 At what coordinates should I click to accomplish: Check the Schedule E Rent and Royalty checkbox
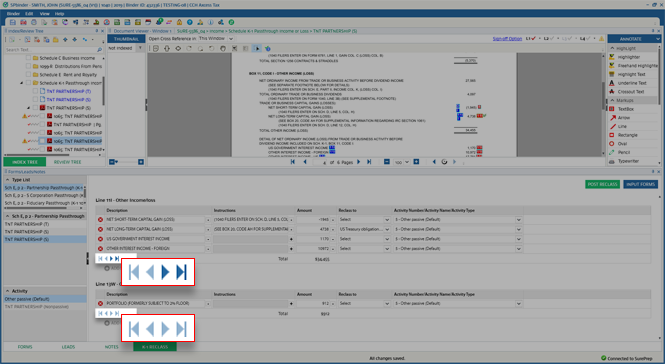pyautogui.click(x=28, y=75)
